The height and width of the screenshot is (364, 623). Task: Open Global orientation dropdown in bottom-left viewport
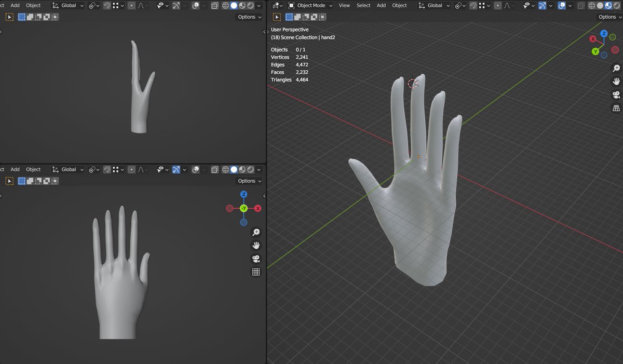point(68,169)
